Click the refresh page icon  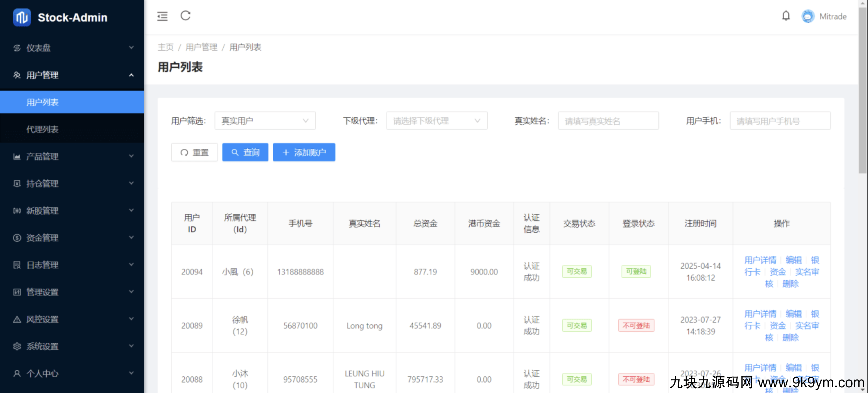(x=185, y=16)
